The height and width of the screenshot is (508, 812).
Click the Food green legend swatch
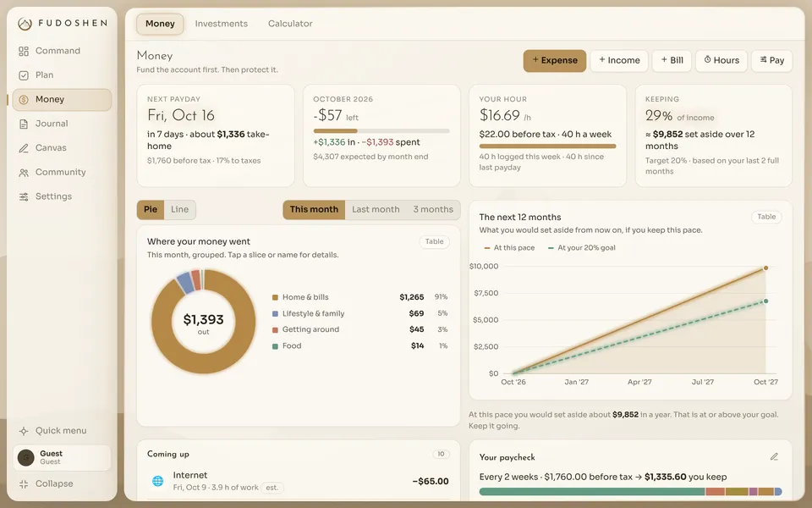point(275,346)
